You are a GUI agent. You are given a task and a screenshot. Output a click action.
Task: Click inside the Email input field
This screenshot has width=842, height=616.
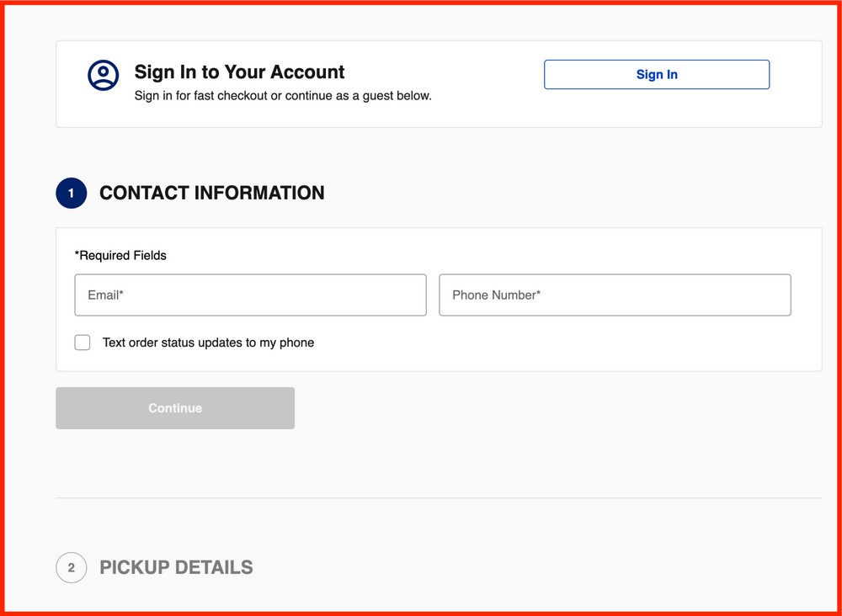click(x=250, y=295)
